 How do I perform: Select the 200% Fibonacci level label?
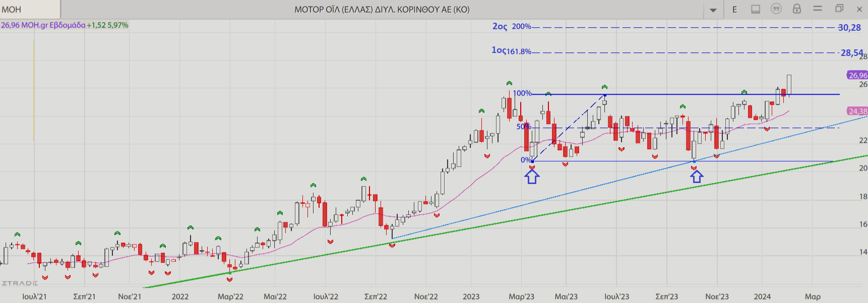(522, 27)
